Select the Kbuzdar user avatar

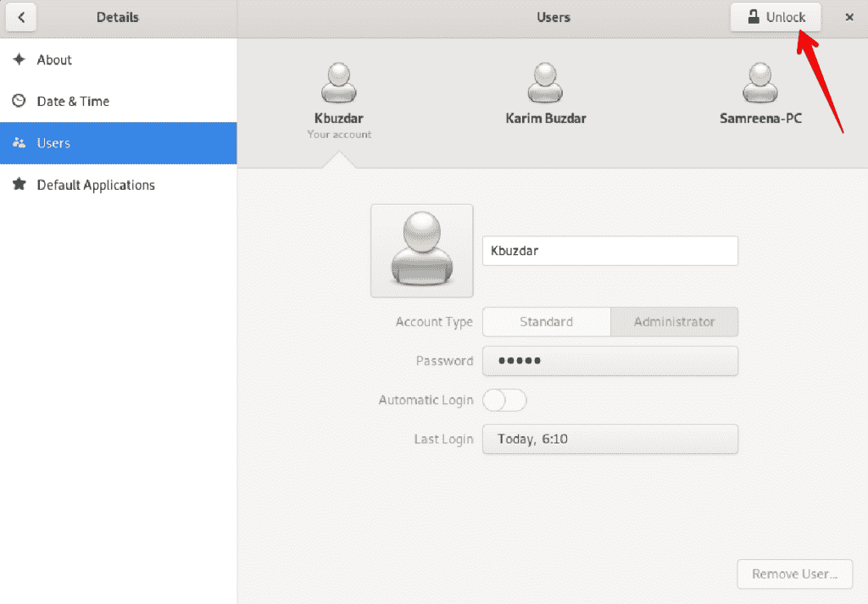(x=338, y=84)
